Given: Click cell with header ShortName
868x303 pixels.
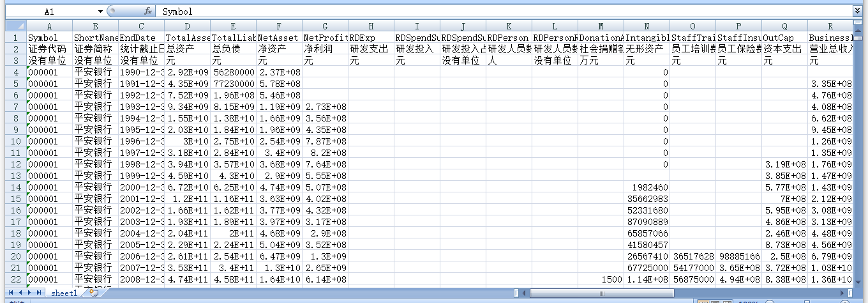Looking at the screenshot, I should click(95, 38).
